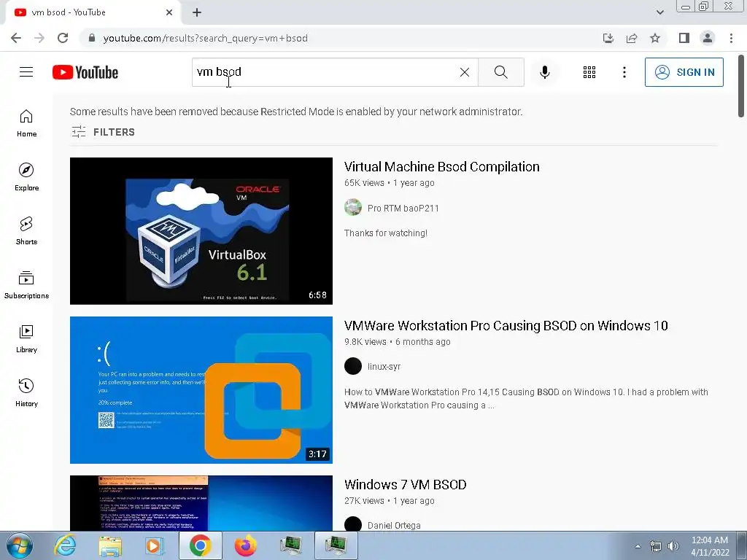Close the vm bsod YouTube tab
Screen dimensions: 747x560
click(x=169, y=12)
